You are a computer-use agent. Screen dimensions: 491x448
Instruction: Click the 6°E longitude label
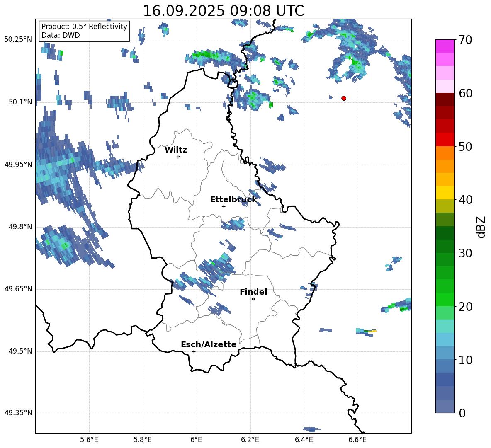coord(196,440)
